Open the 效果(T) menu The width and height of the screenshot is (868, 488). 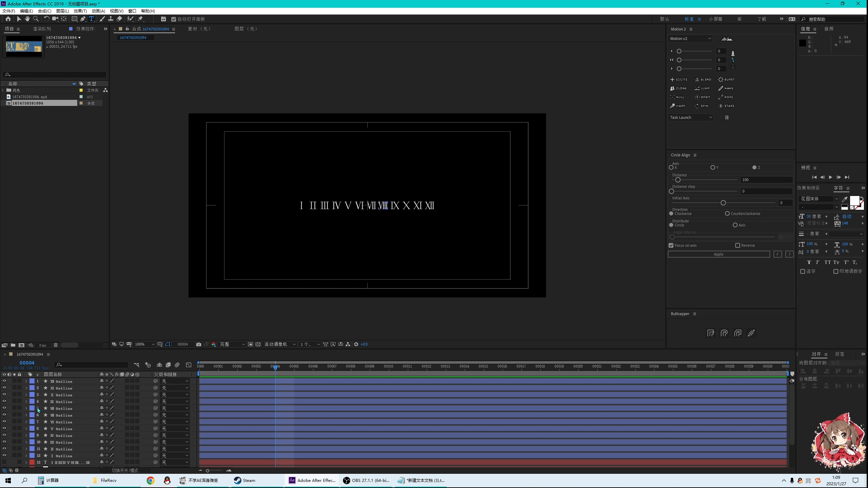pyautogui.click(x=80, y=11)
